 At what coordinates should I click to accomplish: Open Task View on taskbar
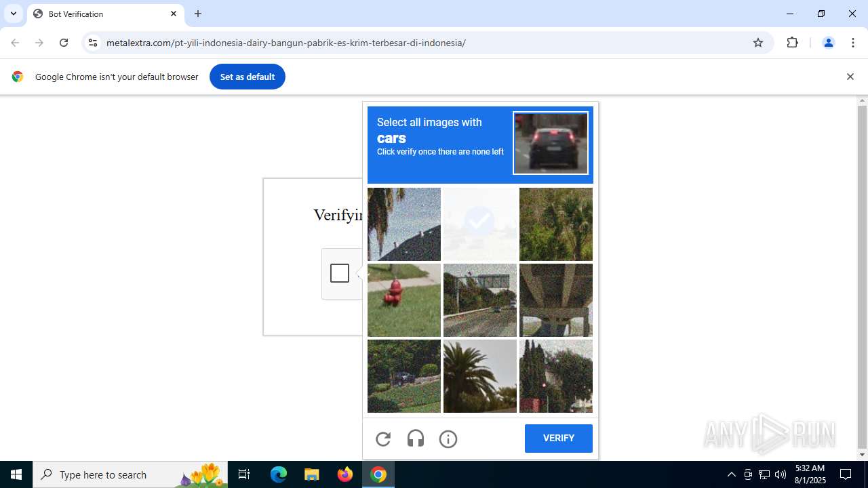tap(244, 474)
